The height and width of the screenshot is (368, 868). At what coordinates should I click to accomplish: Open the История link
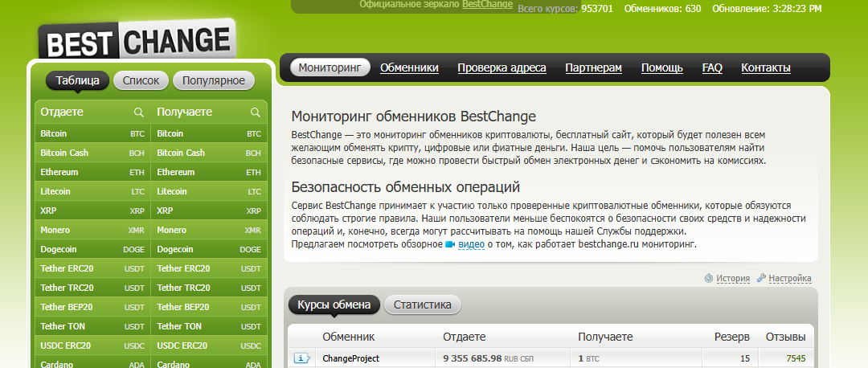(x=733, y=278)
